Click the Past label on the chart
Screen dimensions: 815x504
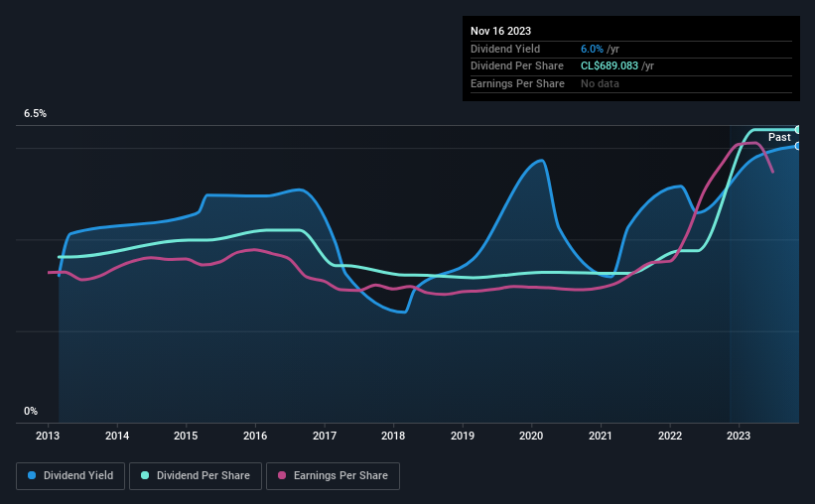coord(779,137)
